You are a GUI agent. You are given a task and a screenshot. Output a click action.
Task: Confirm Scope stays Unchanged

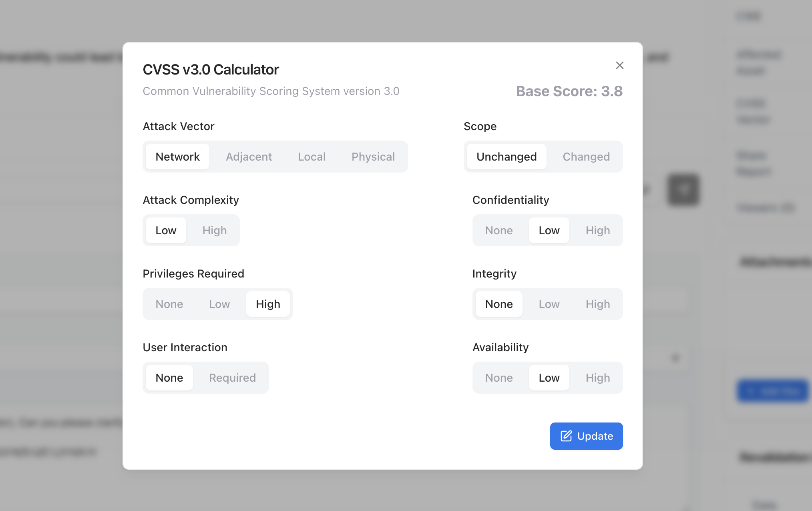506,157
